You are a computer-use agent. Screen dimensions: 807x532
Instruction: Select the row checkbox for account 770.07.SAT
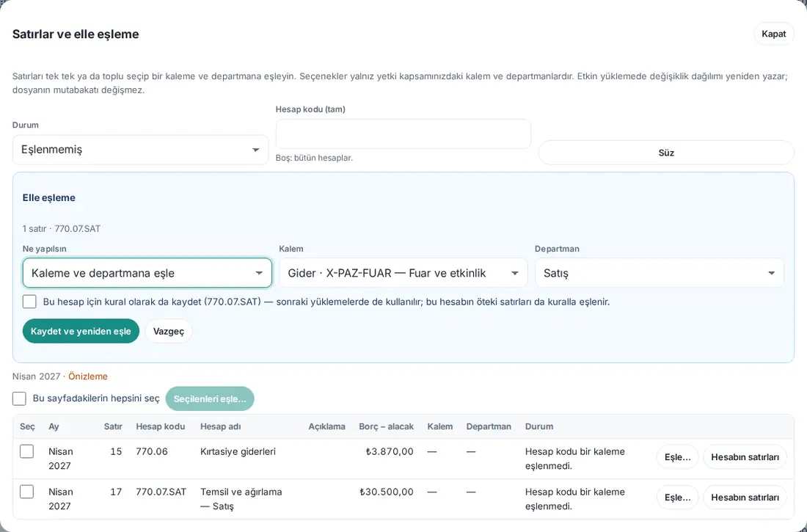click(26, 492)
